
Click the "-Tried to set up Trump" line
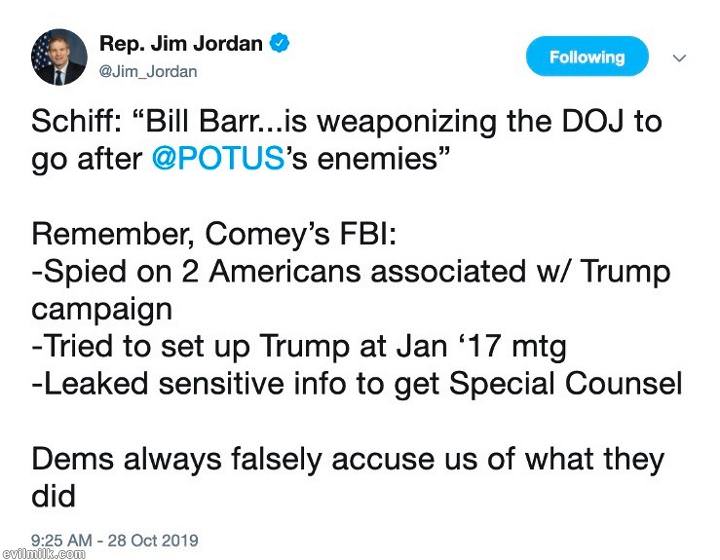click(299, 346)
